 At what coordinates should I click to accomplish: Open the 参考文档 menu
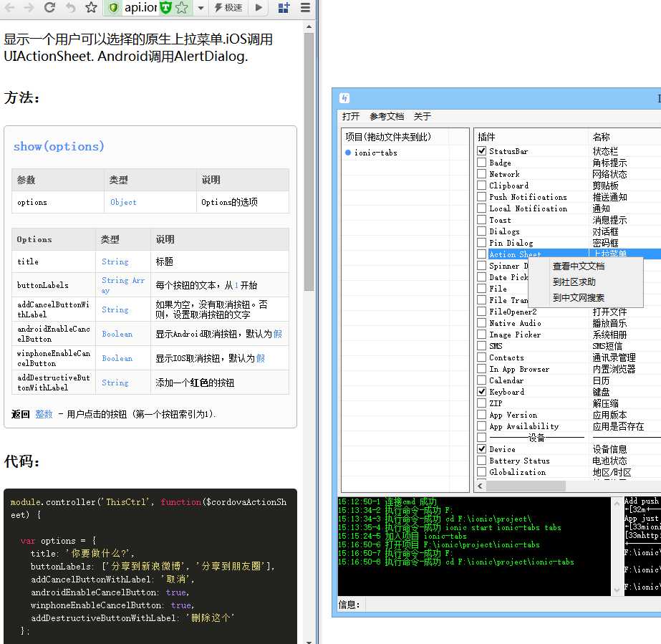(x=387, y=116)
